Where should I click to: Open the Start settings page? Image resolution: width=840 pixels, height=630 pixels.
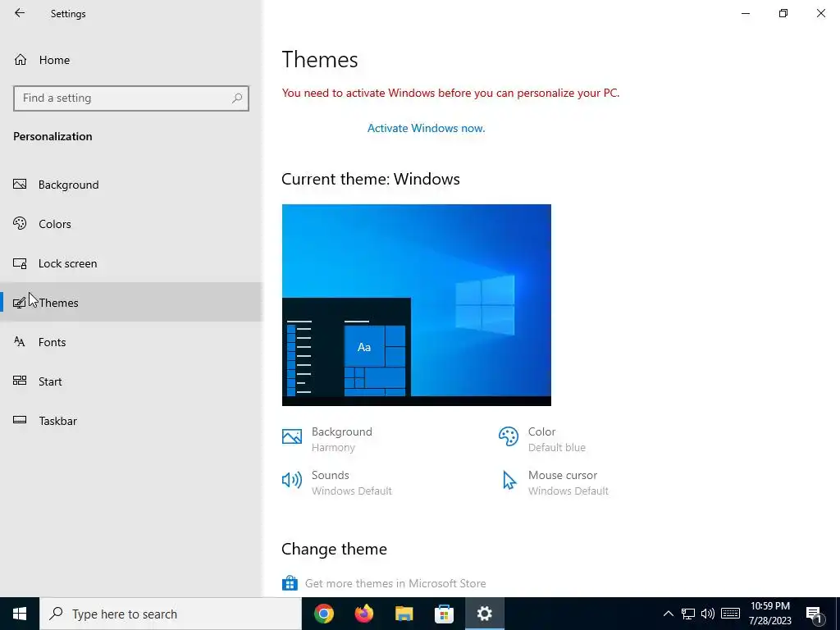(131, 381)
